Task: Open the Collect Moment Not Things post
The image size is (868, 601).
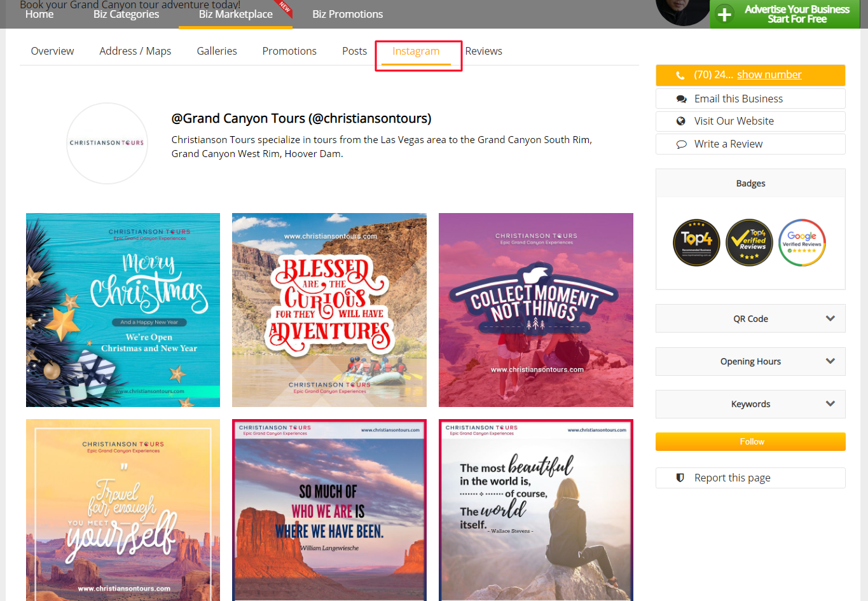Action: point(535,310)
